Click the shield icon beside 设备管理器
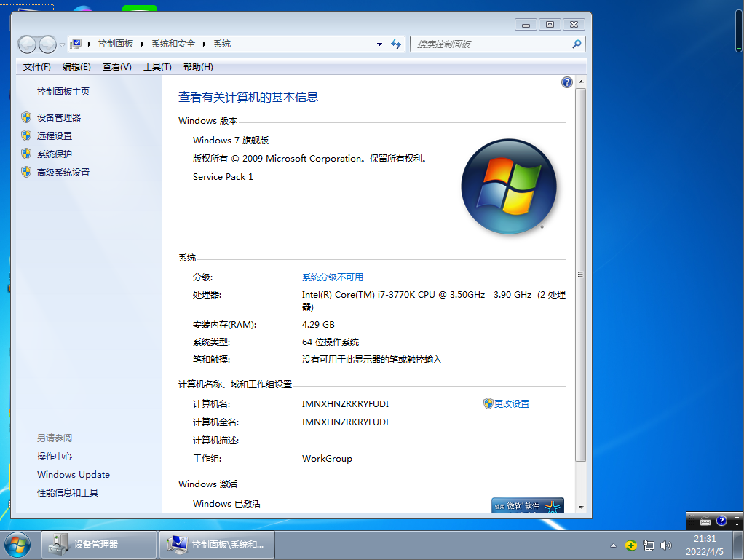This screenshot has width=744, height=560. (x=26, y=117)
